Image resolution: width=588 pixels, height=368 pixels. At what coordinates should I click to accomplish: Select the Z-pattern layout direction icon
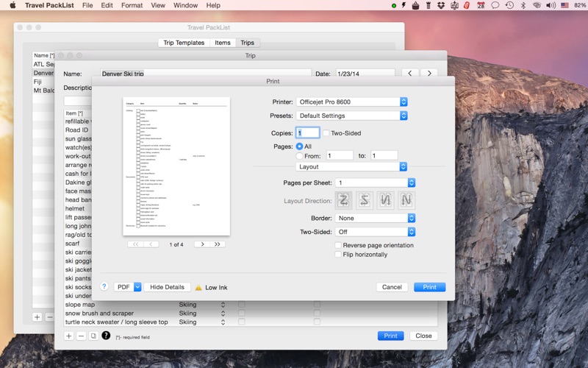click(x=343, y=200)
